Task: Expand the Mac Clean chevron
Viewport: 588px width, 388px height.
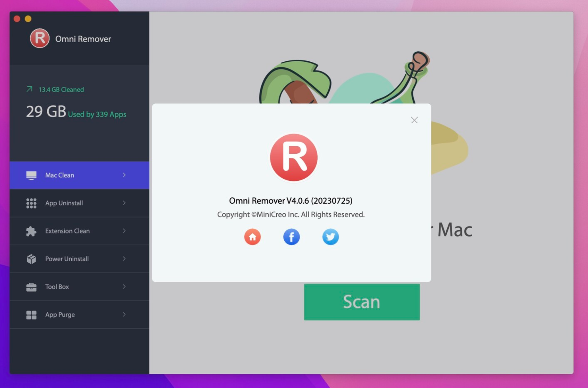Action: tap(124, 175)
